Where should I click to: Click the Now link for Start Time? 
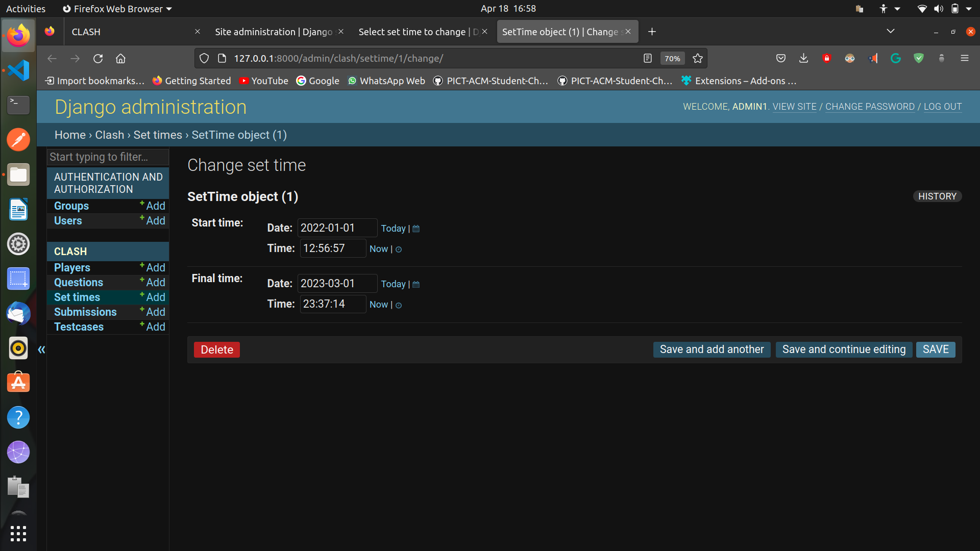(x=378, y=249)
